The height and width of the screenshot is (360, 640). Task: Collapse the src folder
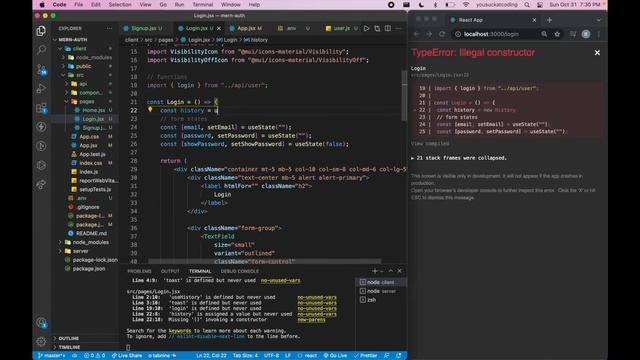[80, 75]
